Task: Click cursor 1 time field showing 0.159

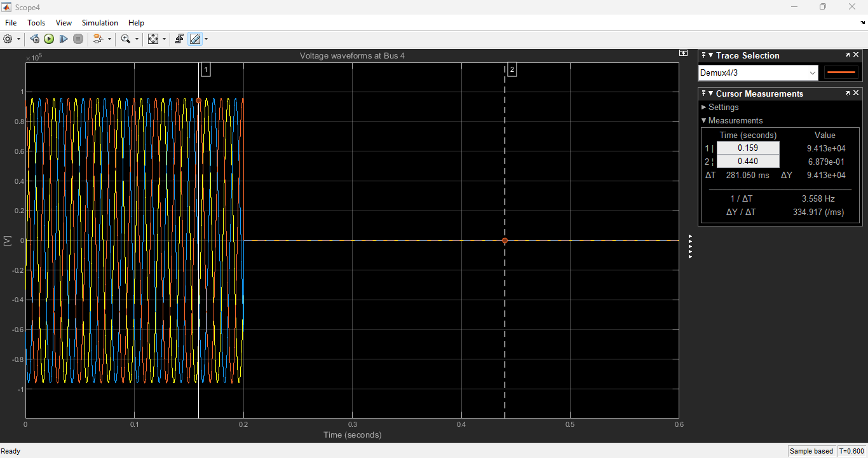Action: [748, 148]
